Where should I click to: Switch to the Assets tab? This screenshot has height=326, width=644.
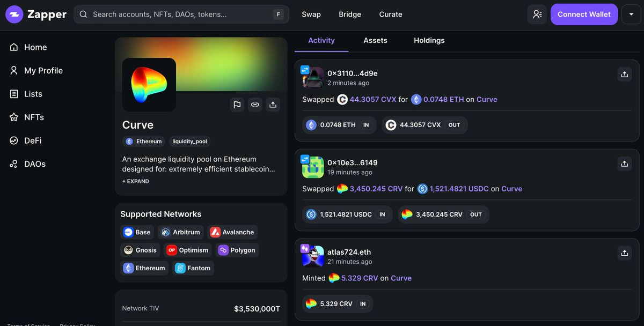[375, 40]
